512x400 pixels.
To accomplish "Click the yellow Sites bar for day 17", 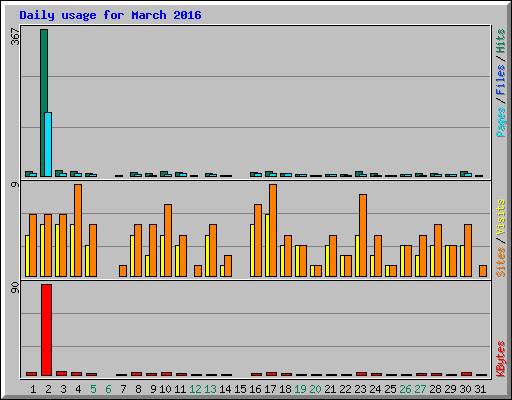I will coord(267,245).
